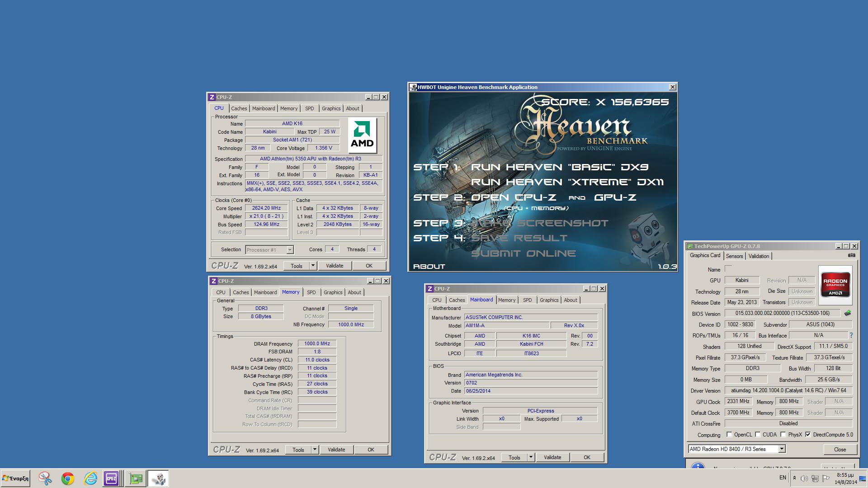This screenshot has width=868, height=488.
Task: Click the CPU-Z taskbar button
Action: tap(112, 478)
